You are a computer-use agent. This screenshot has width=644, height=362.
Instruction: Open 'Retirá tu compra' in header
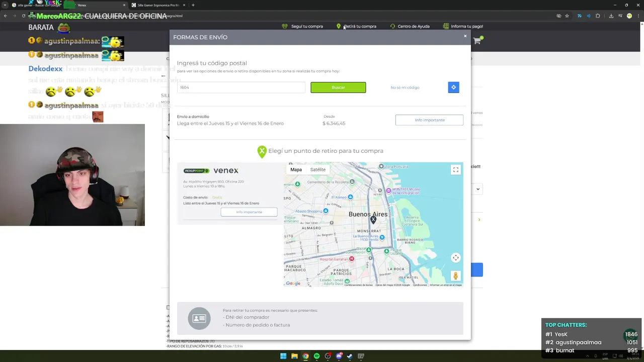coord(356,26)
